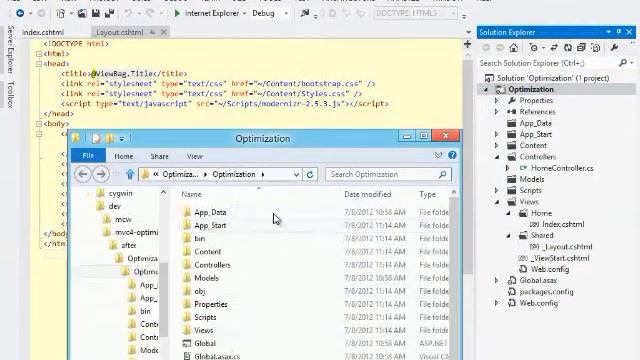Click the Navigate Backward toolbar icon
Screen dimensions: 640x360
[20, 13]
